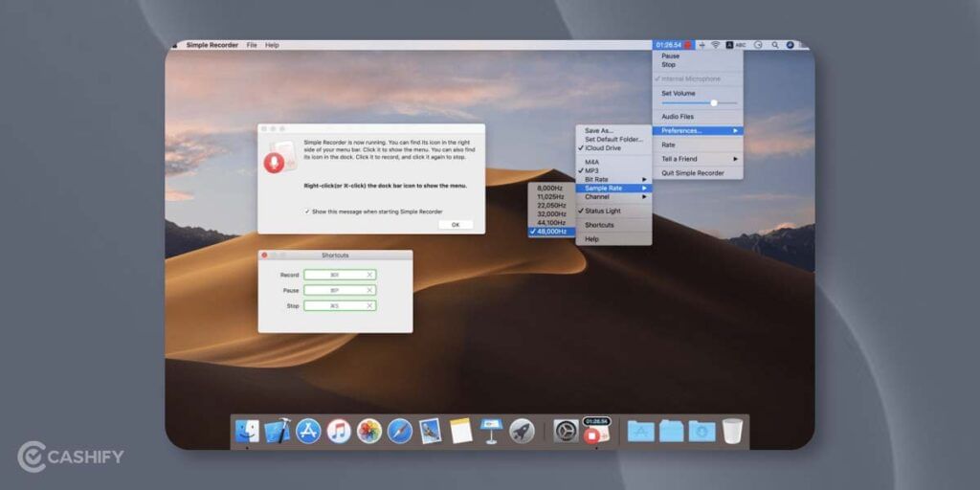Toggle Show this message when starting checkbox

click(307, 212)
